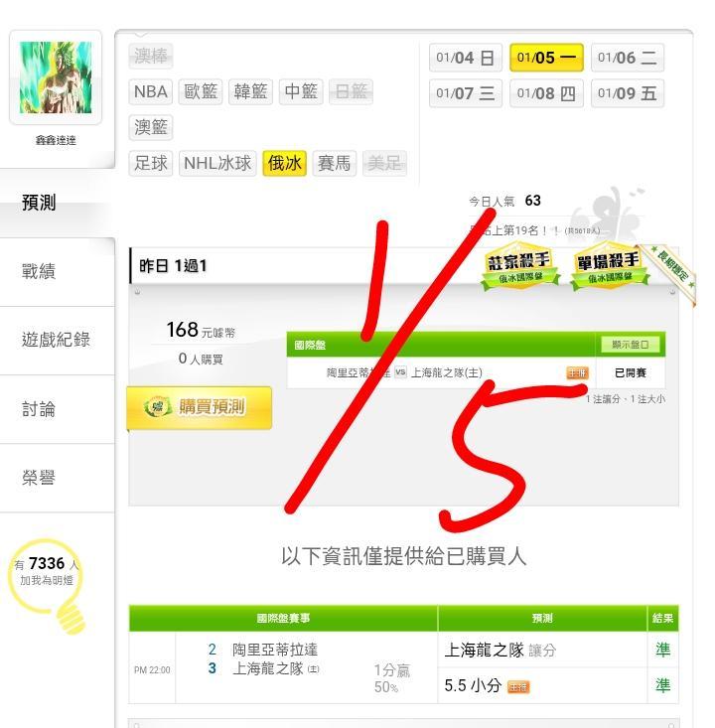This screenshot has width=715, height=728.
Task: Choose the 賽馬 category
Action: (335, 163)
